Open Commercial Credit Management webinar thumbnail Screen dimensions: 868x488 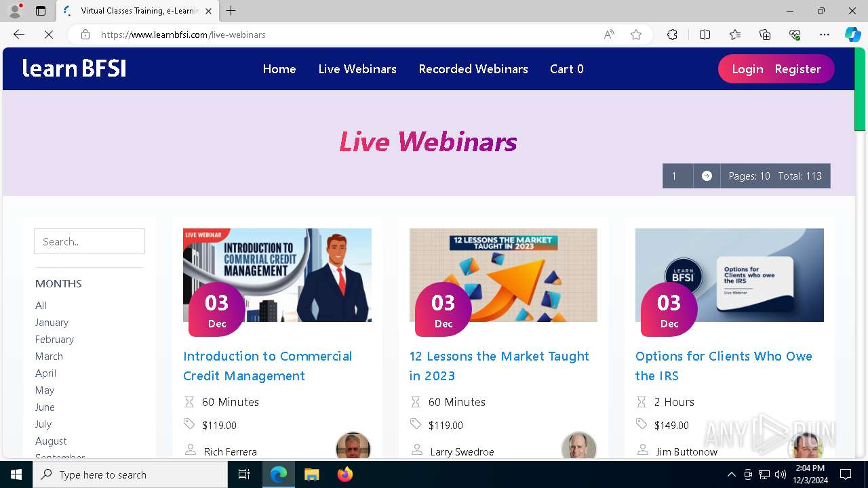pyautogui.click(x=277, y=275)
